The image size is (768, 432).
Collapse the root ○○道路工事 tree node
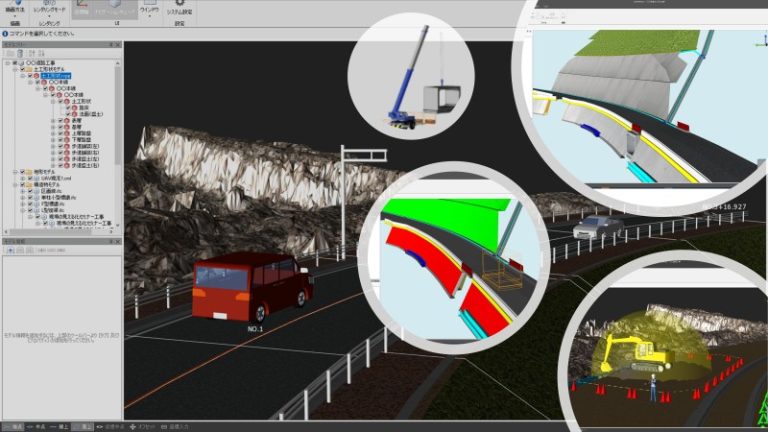(x=8, y=62)
